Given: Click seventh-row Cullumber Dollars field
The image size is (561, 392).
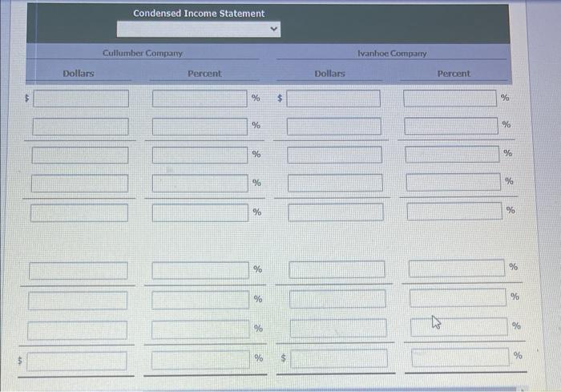Looking at the screenshot, I should point(78,301).
